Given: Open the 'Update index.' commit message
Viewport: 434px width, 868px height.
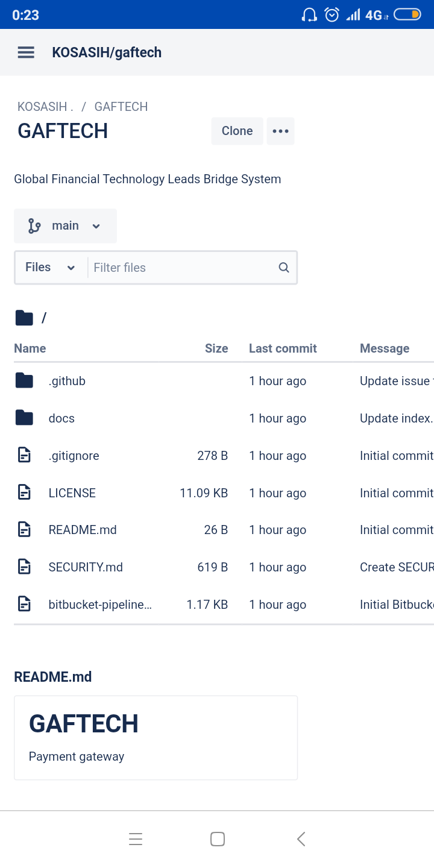Looking at the screenshot, I should click(x=397, y=418).
